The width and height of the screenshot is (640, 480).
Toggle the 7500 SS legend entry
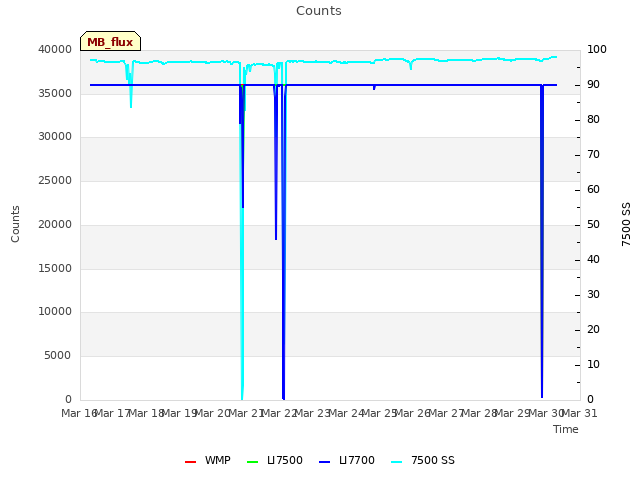click(x=422, y=460)
